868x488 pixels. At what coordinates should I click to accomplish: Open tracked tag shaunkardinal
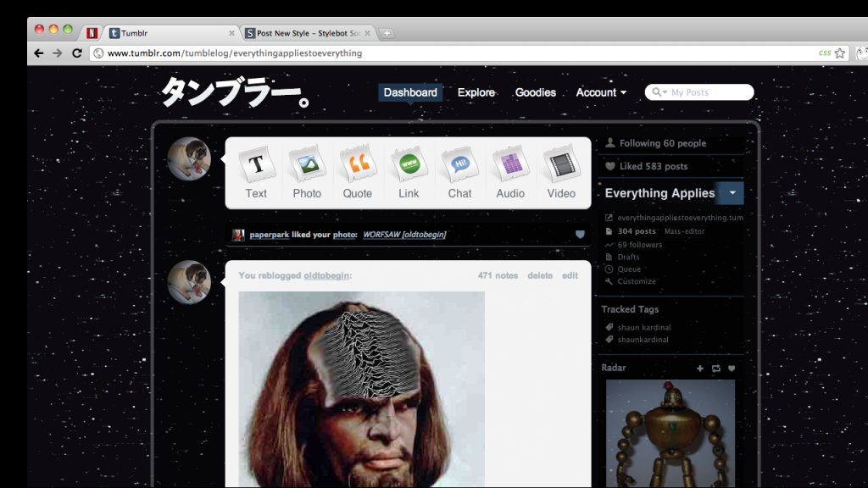point(643,340)
